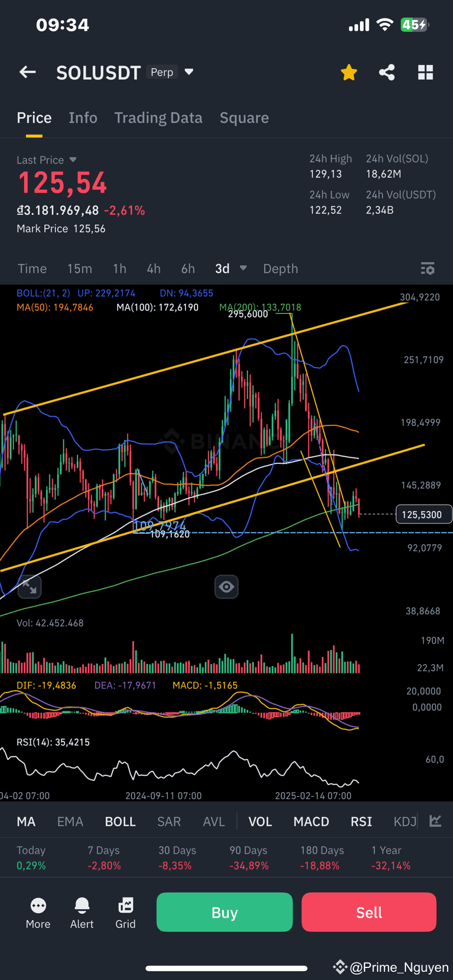The image size is (453, 980).
Task: Select the 15m interval
Action: pyautogui.click(x=80, y=269)
